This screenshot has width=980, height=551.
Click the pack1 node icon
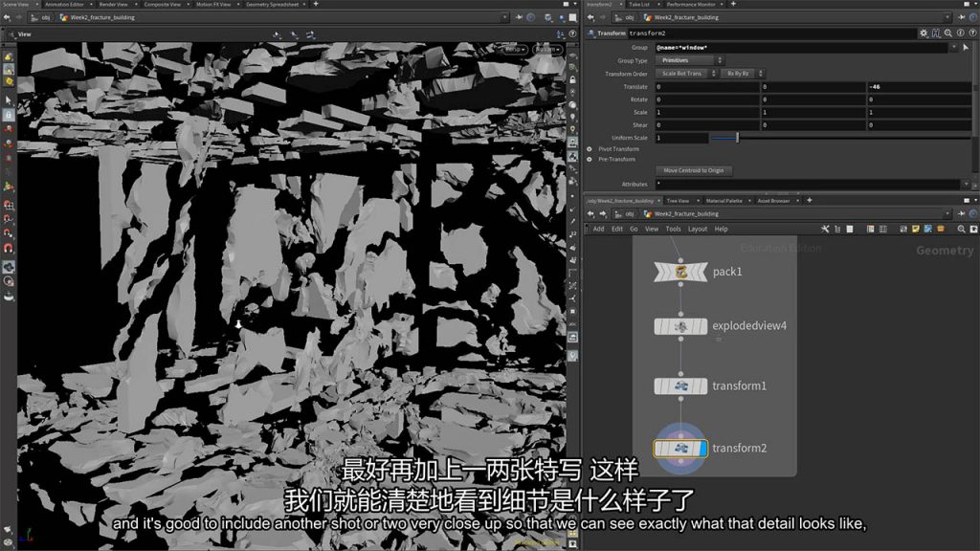pos(680,272)
